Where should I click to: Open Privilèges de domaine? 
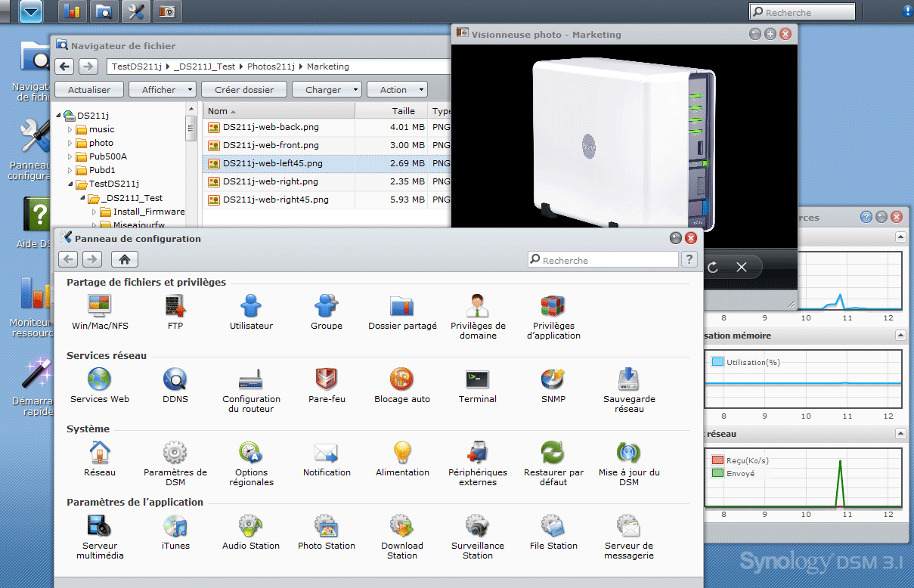(478, 317)
